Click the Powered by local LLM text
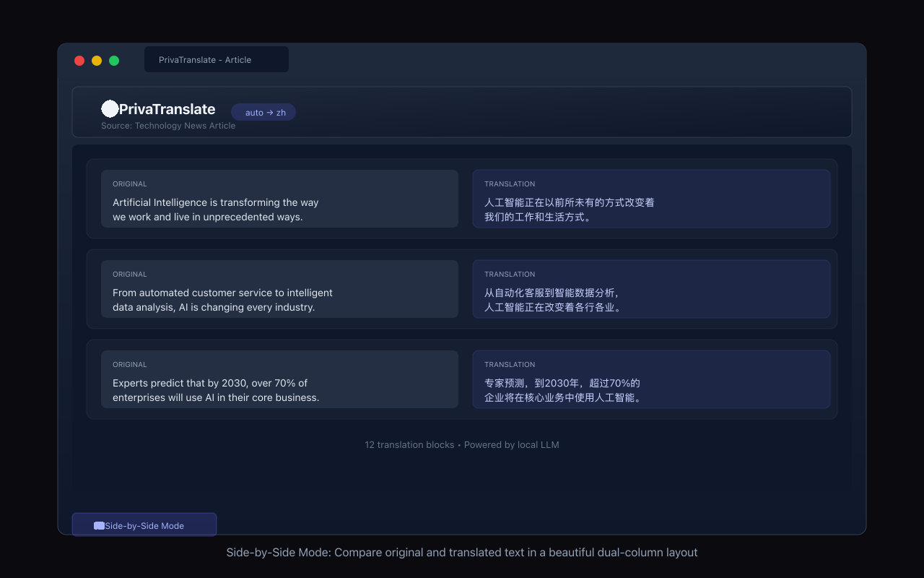 (x=512, y=444)
